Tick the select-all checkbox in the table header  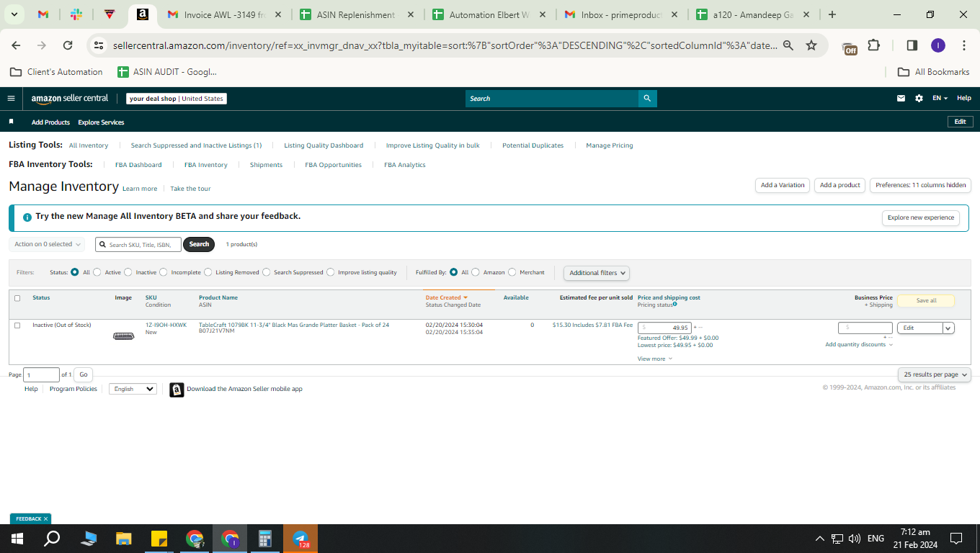click(x=17, y=298)
